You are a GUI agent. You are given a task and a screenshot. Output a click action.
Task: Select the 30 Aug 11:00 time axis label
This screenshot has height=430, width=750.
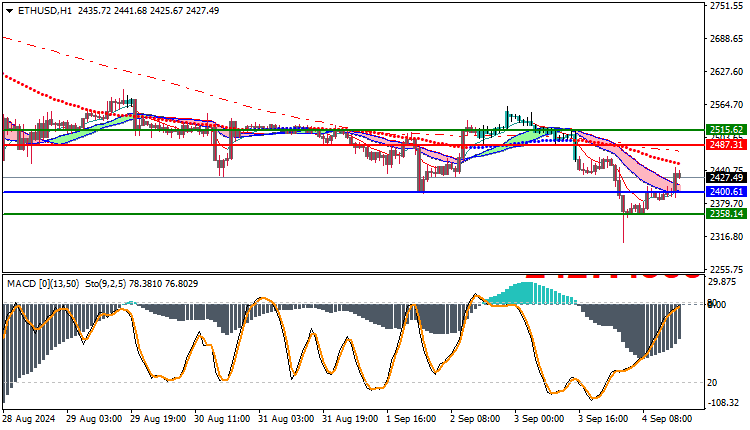(222, 419)
